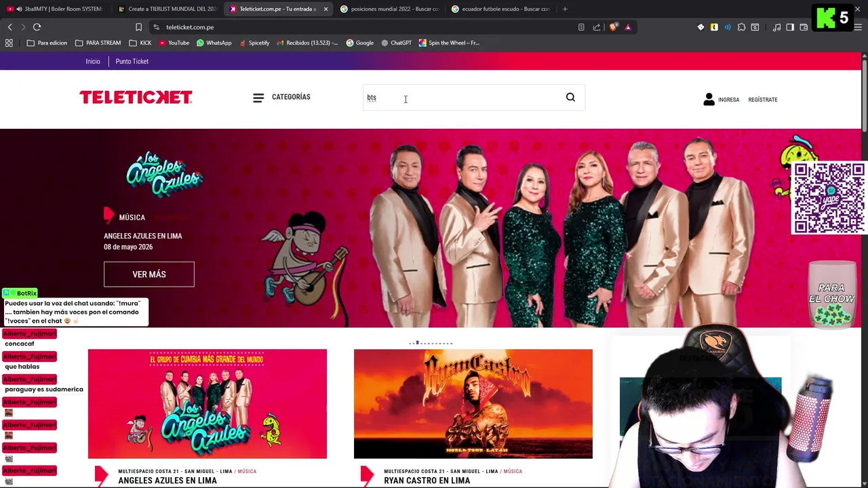Click the site settings icon beside the URL
Screen dimensions: 868x488
point(156,27)
